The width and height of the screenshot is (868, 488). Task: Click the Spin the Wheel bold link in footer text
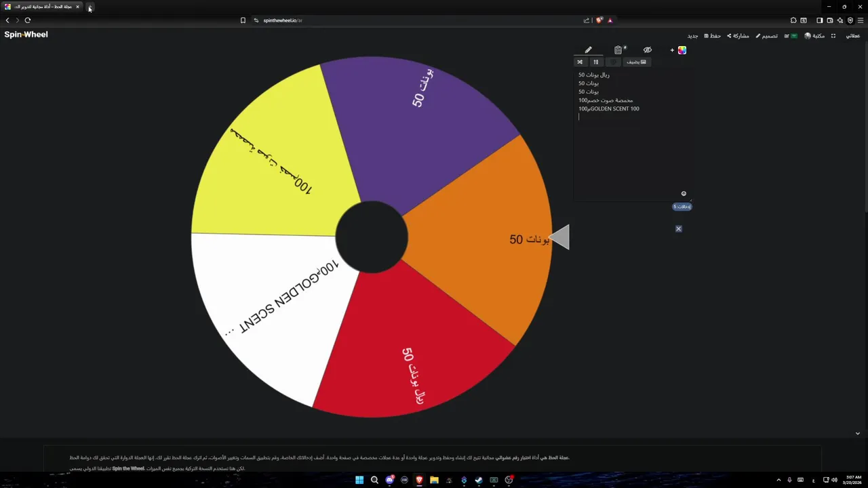coord(128,468)
